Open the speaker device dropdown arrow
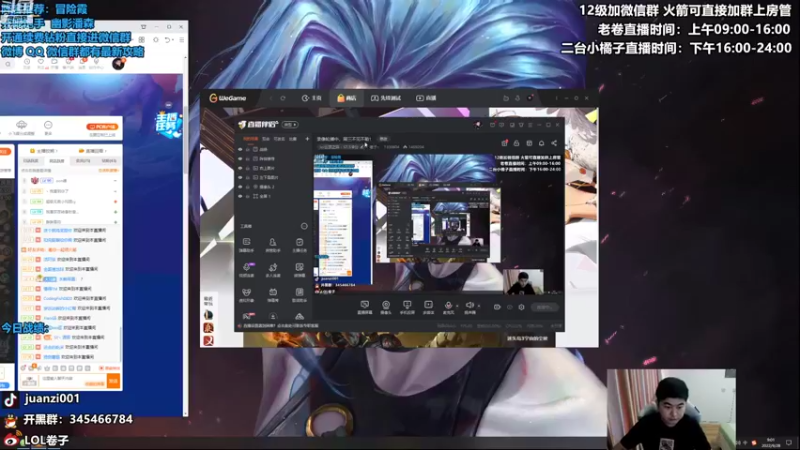 (x=479, y=306)
